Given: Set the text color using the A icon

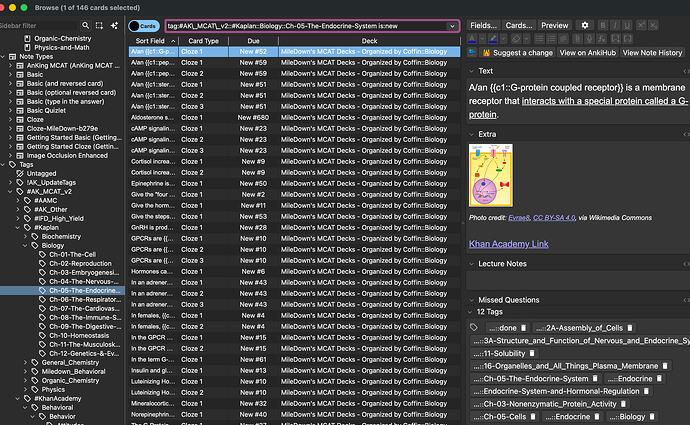Looking at the screenshot, I should (472, 39).
